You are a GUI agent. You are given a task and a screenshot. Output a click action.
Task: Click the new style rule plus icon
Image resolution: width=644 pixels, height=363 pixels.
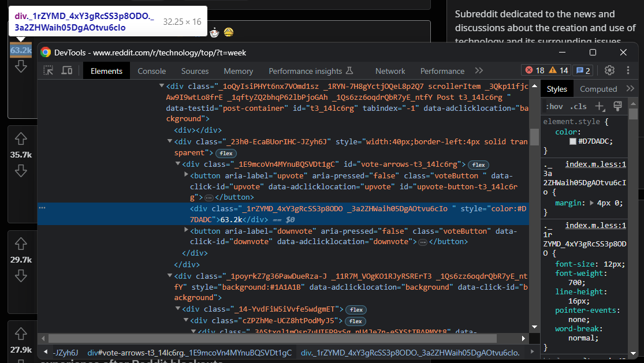click(x=600, y=106)
